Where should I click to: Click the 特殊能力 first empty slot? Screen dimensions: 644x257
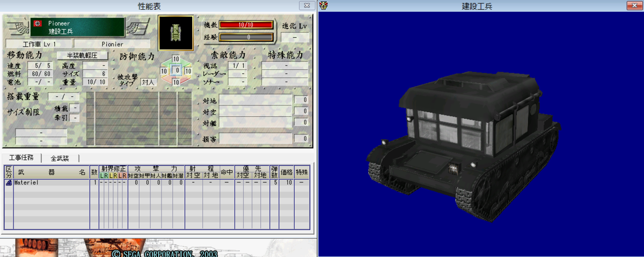click(284, 66)
